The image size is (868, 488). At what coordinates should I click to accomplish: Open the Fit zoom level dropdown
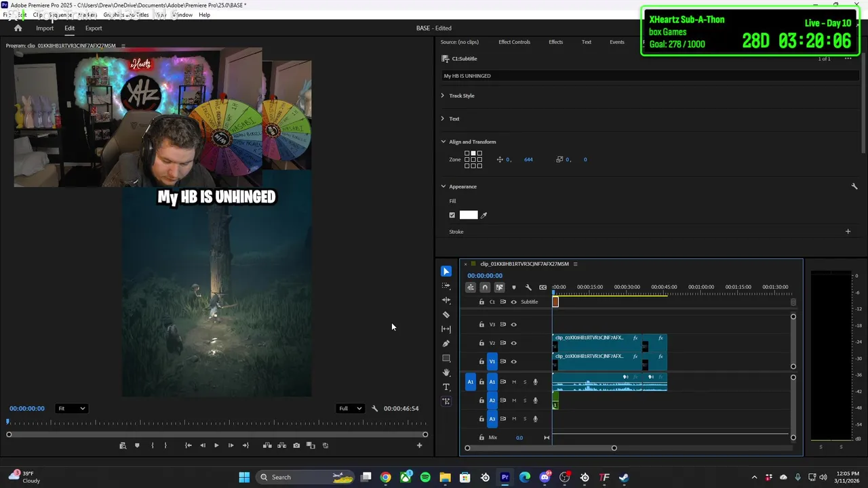(x=71, y=409)
